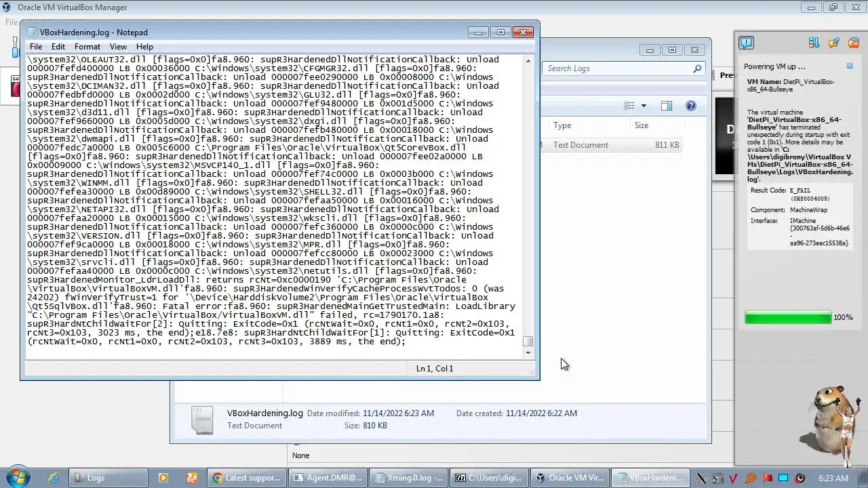868x488 pixels.
Task: Click the red V tray icon
Action: coord(734,479)
